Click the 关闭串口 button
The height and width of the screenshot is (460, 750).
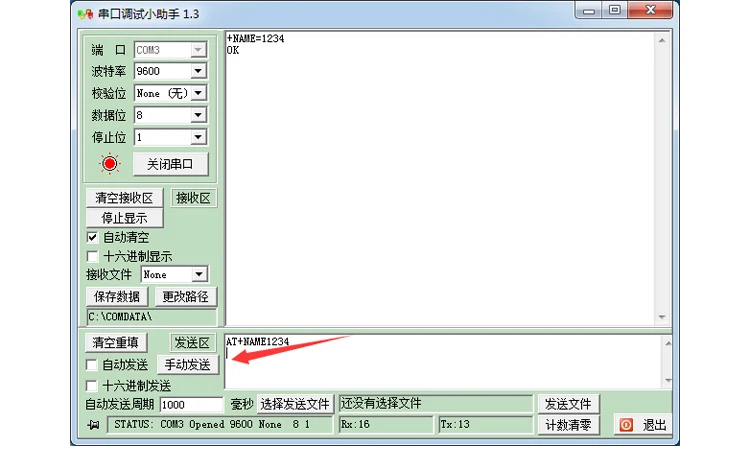[x=170, y=164]
